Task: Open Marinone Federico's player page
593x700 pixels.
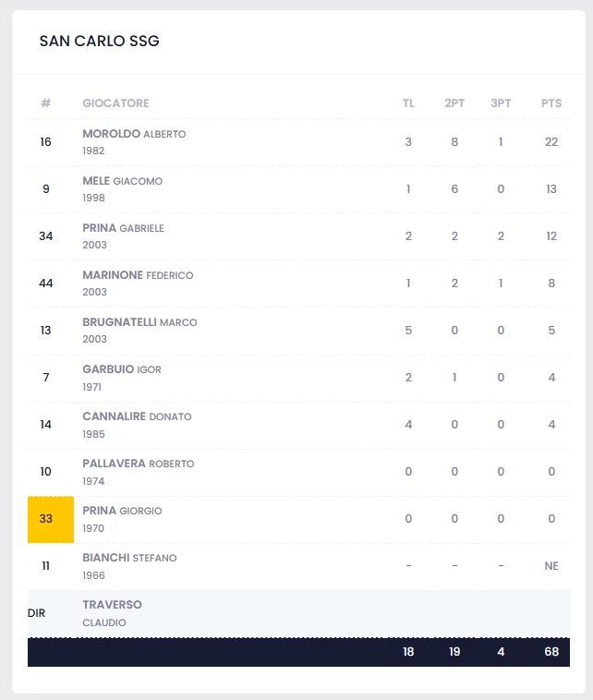Action: 138,275
